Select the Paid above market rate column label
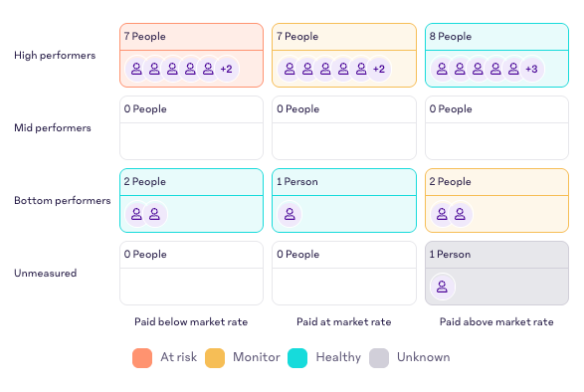The width and height of the screenshot is (584, 392). [x=496, y=322]
